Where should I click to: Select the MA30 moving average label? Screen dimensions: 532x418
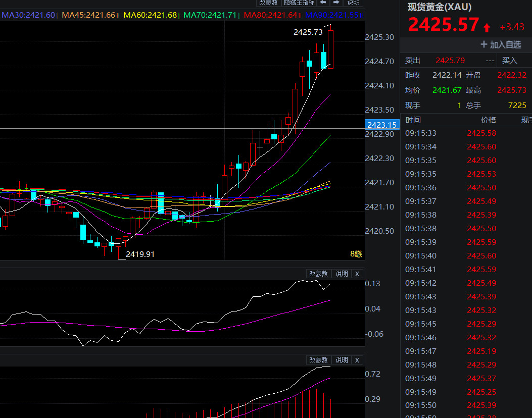click(x=28, y=15)
